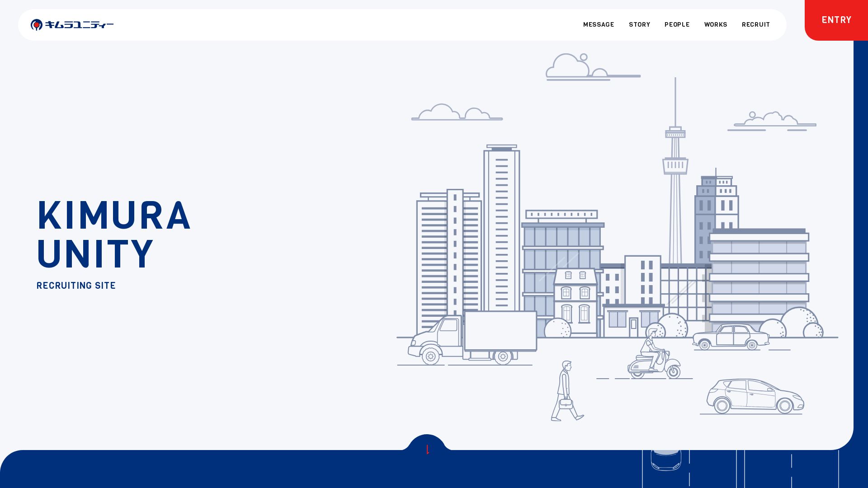
Task: Click the classic sedan near the bushes
Action: 730,338
